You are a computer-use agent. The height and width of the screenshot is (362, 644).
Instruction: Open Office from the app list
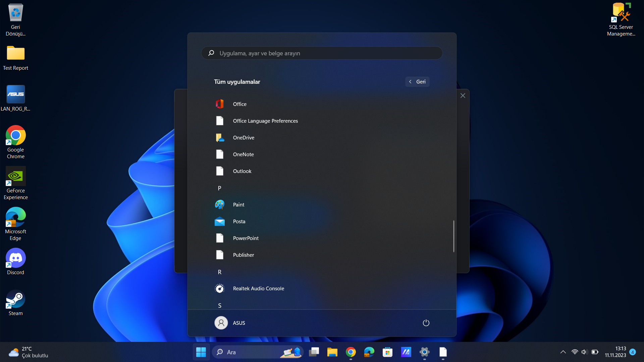239,104
